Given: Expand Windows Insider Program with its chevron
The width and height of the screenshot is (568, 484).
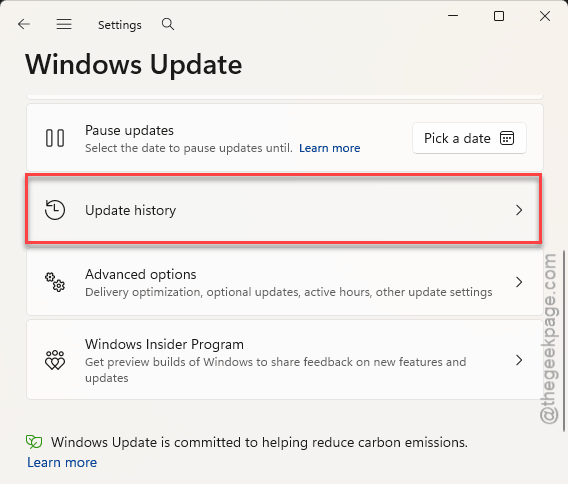Looking at the screenshot, I should tap(519, 360).
